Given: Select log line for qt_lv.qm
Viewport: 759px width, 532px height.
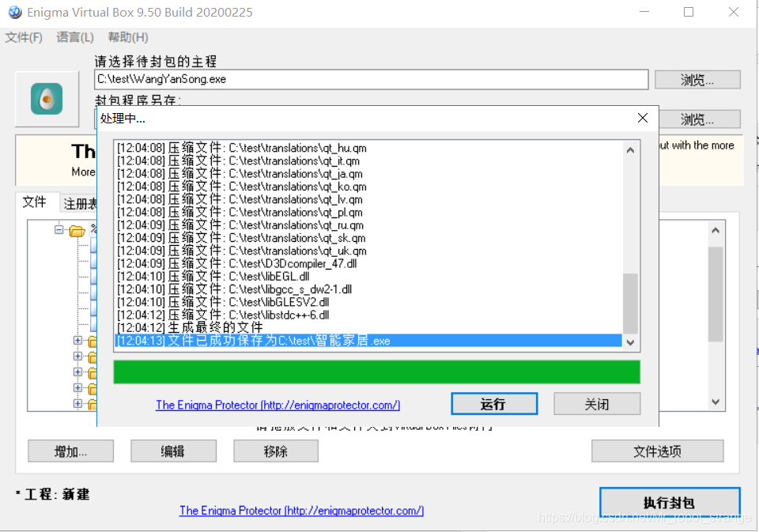Looking at the screenshot, I should [x=368, y=199].
